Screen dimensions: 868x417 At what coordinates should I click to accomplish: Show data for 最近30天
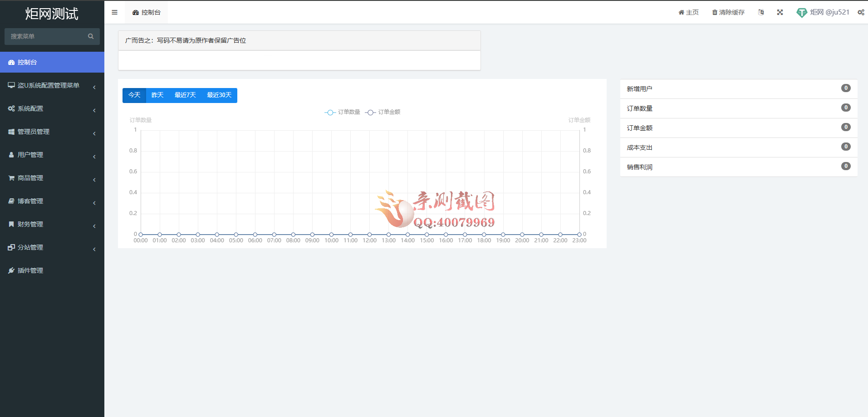click(x=219, y=95)
